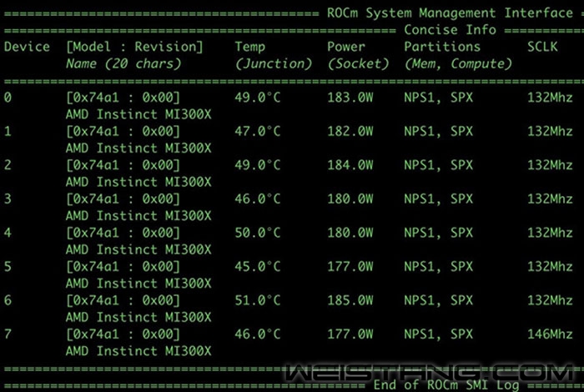Image resolution: width=584 pixels, height=392 pixels.
Task: Click the '(Junction)' subheader
Action: pos(274,63)
